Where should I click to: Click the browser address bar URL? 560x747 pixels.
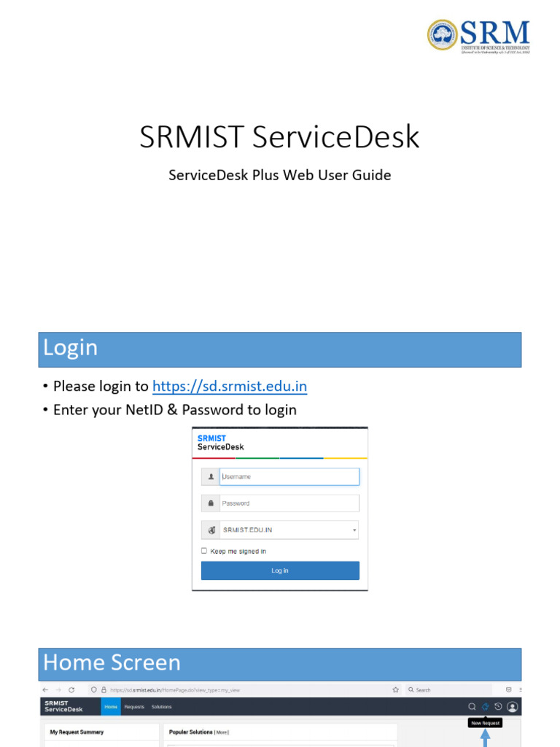tap(175, 690)
